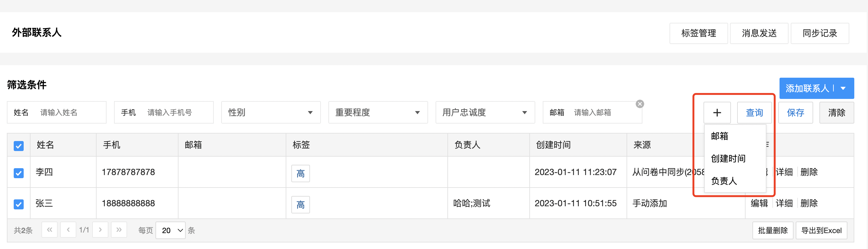Click the 高 tag in 李四's row
Viewport: 868px width, 249px height.
click(300, 173)
